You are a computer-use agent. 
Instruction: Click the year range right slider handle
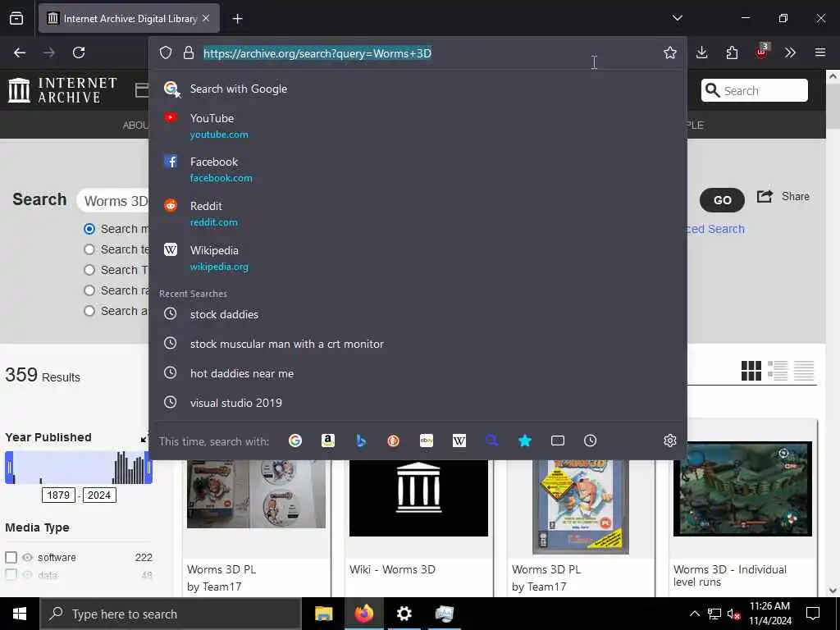point(149,467)
